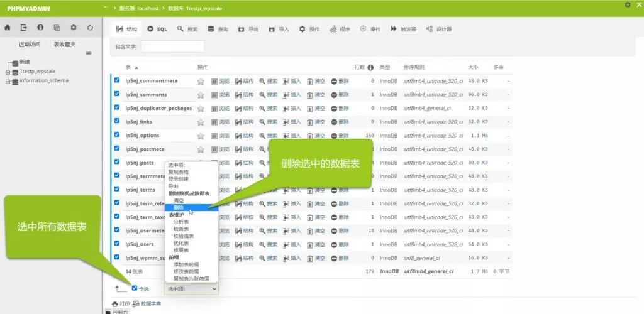Click empty 清空 trash icon for lp5nj_comments
The width and height of the screenshot is (644, 314).
click(310, 95)
